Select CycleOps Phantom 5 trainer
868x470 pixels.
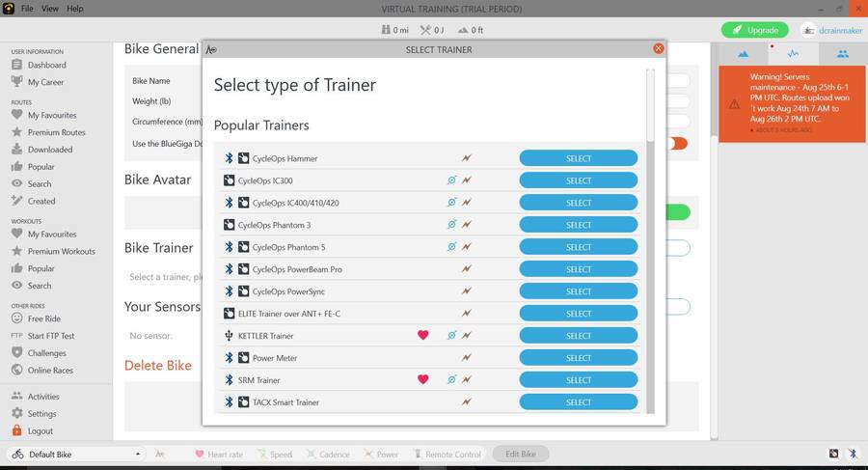tap(579, 247)
